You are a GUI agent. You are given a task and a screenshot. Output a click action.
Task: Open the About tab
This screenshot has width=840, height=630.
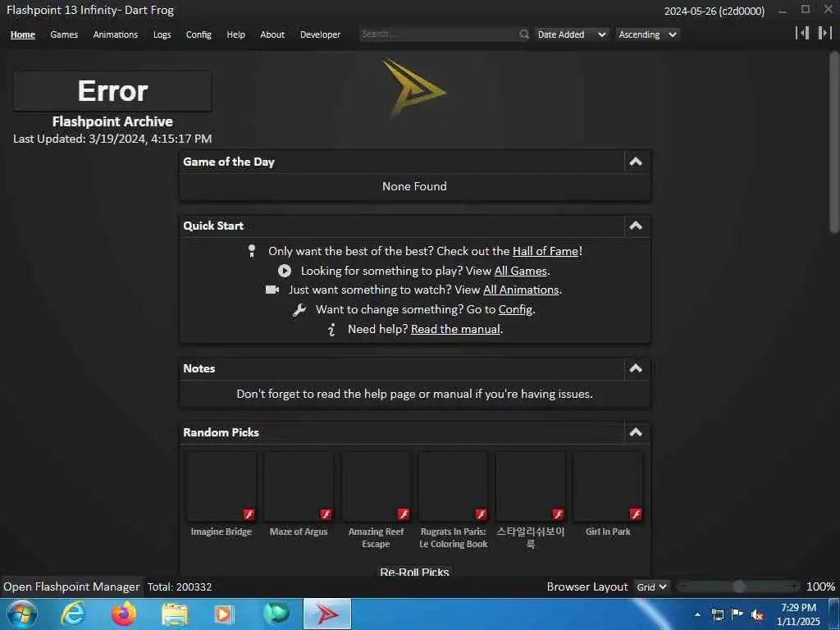pos(272,34)
